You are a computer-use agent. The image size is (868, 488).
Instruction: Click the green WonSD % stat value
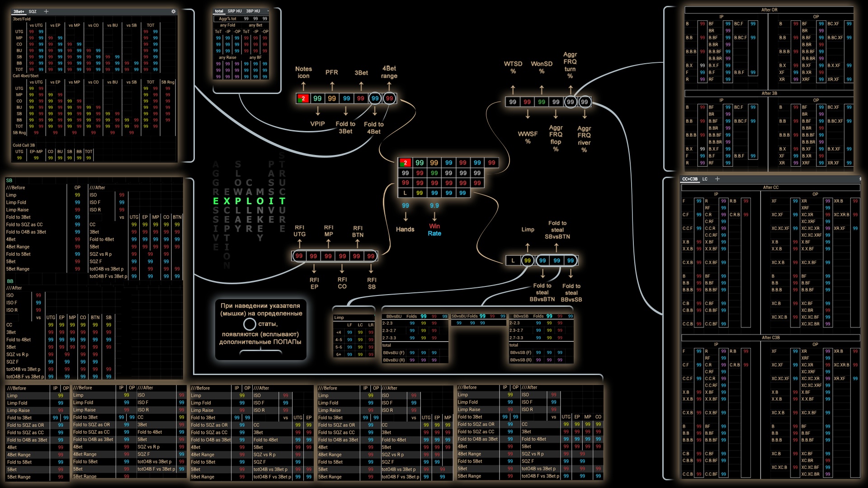(542, 102)
